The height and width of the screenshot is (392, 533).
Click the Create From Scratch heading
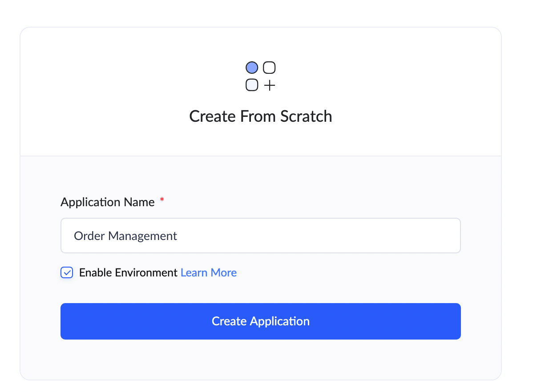click(x=260, y=116)
